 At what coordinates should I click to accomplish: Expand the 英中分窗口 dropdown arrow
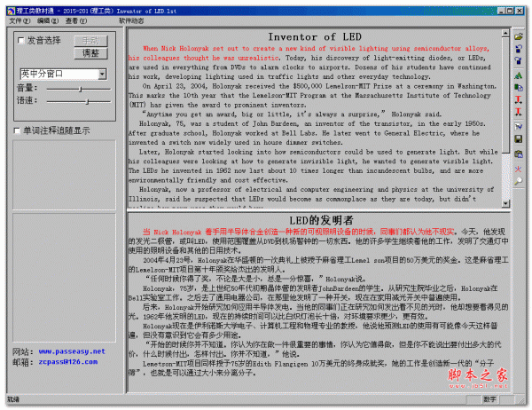click(x=102, y=74)
